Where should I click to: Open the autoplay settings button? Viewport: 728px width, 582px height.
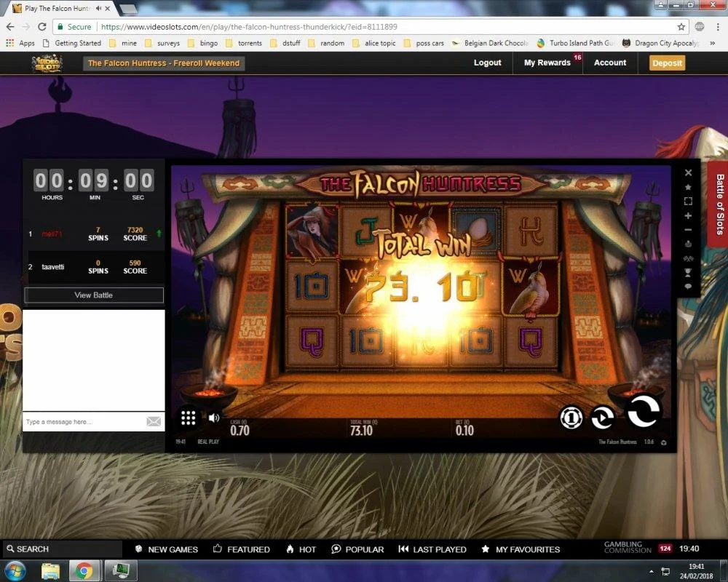602,418
